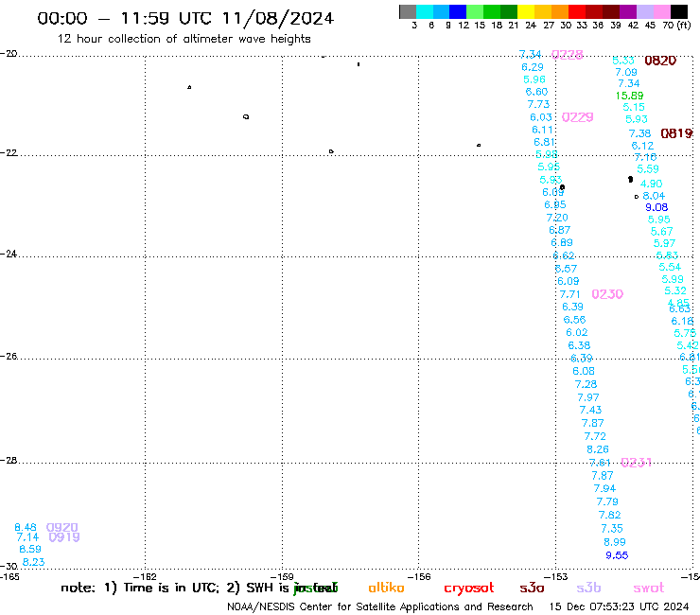Click the 6.03 value beside 0229
Screen dimensions: 700x615
click(541, 117)
